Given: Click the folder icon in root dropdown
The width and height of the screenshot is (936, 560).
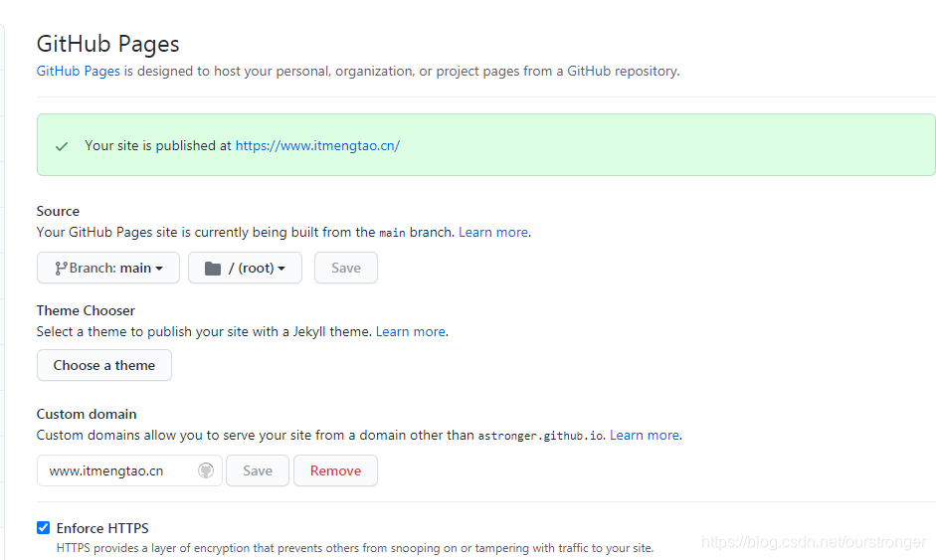Looking at the screenshot, I should (x=213, y=268).
